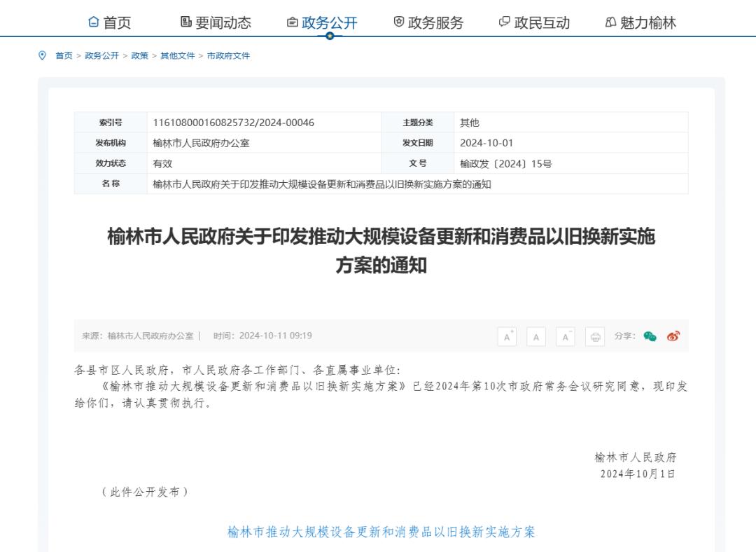756x552 pixels.
Task: Visit the 魅力榆林 navigation tab
Action: point(640,22)
